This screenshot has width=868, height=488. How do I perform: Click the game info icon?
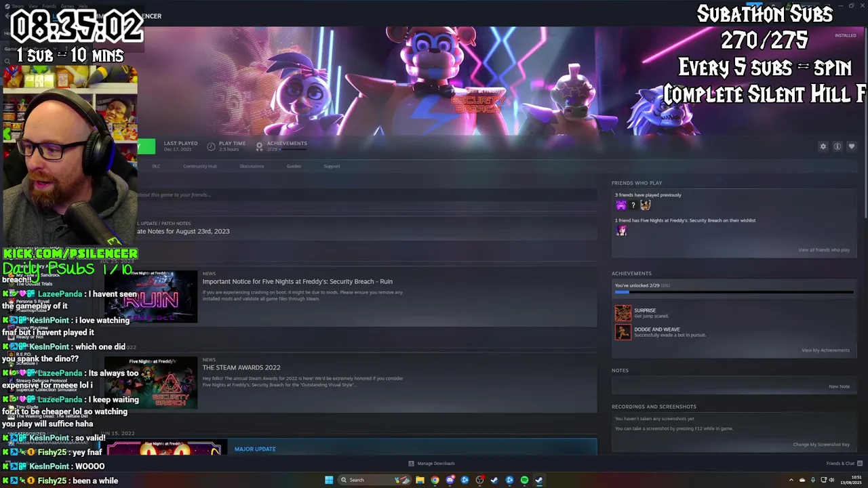point(837,146)
